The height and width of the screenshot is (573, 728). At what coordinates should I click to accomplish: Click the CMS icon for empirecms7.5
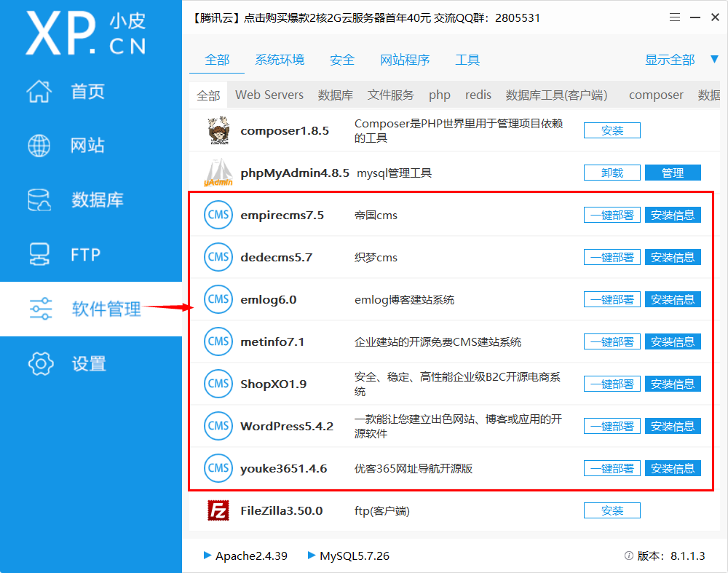[218, 215]
